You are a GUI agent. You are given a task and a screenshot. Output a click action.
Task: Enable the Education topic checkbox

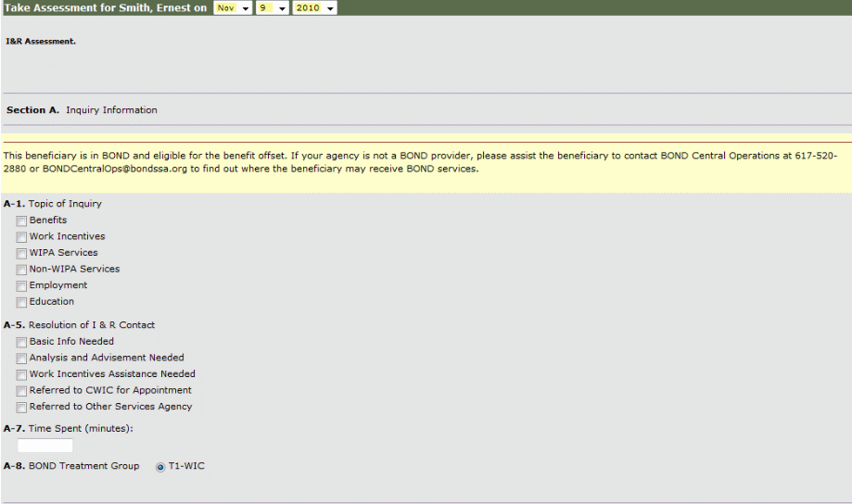pyautogui.click(x=21, y=303)
